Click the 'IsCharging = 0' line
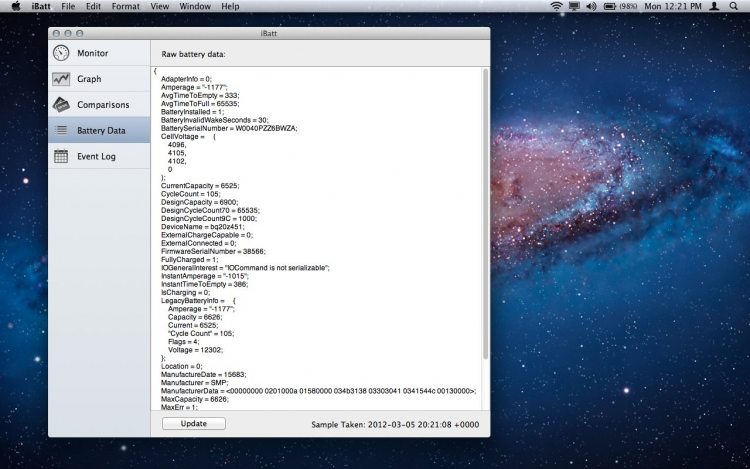 [185, 293]
